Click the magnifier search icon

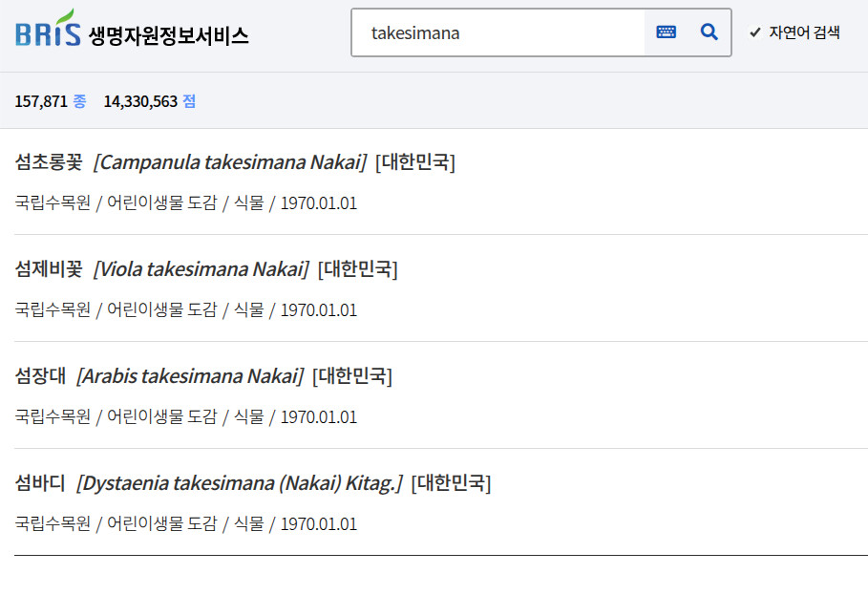[709, 32]
